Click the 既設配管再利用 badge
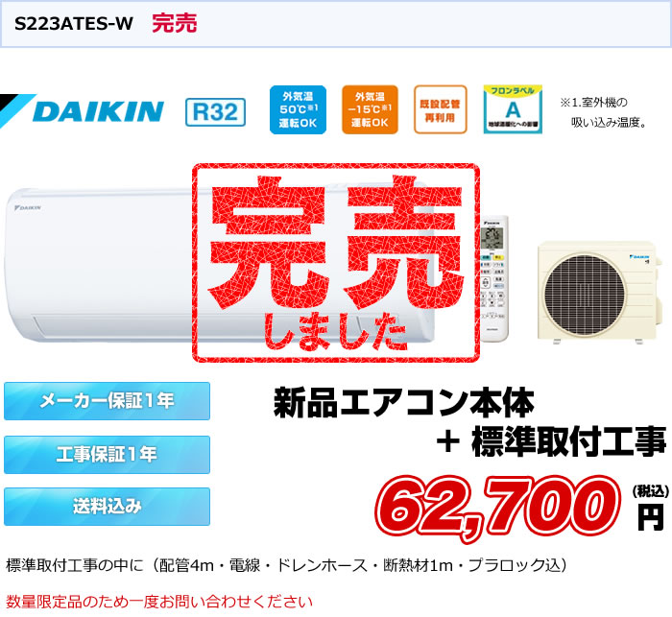Viewport: 672px width, 617px height. [x=440, y=109]
